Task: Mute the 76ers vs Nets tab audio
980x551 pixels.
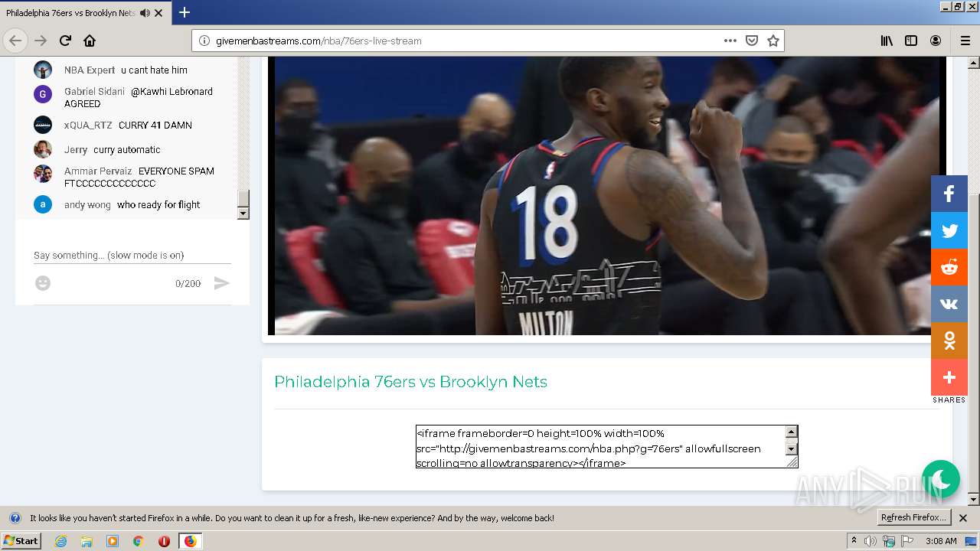Action: (x=145, y=13)
